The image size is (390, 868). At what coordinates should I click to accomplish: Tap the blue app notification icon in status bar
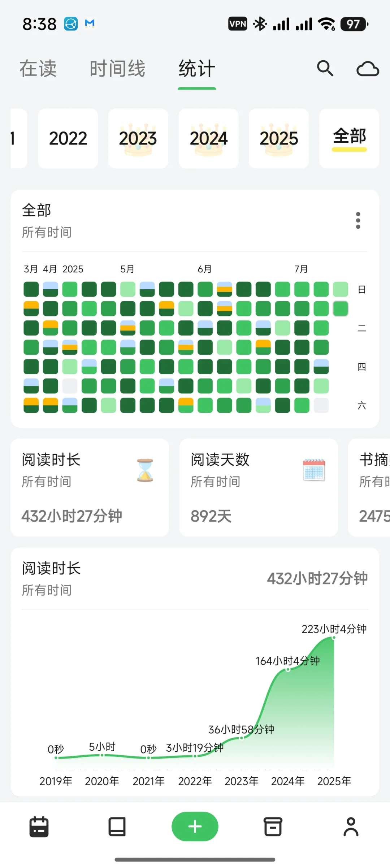tap(71, 24)
